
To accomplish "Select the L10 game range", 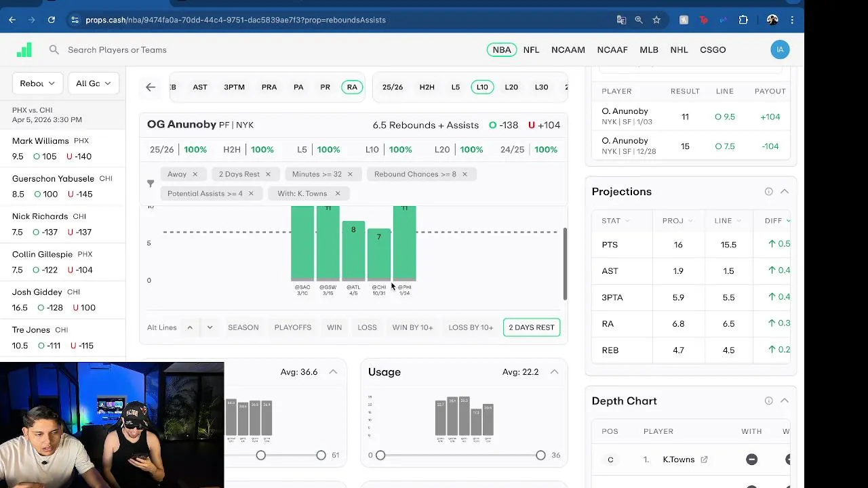I will pyautogui.click(x=482, y=87).
